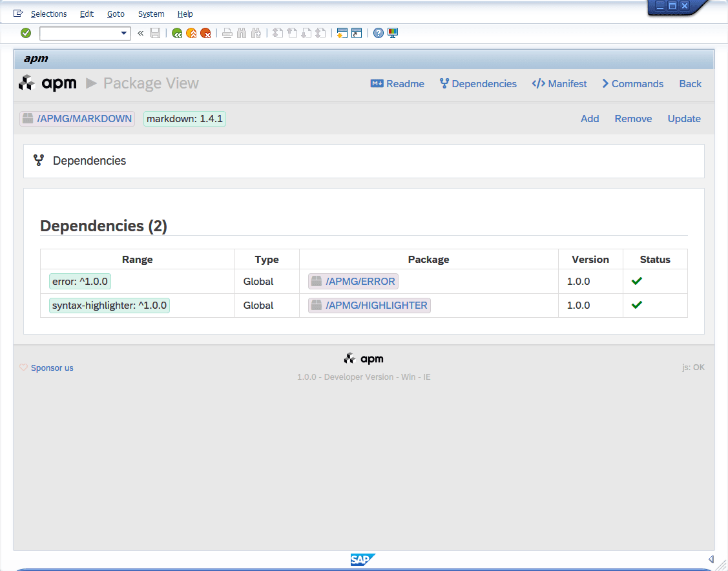Click the Update dependency link
Image resolution: width=728 pixels, height=571 pixels.
coord(684,119)
